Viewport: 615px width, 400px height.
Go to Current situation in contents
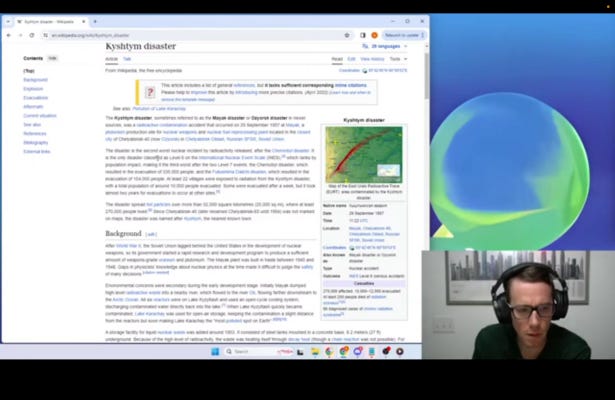[40, 116]
